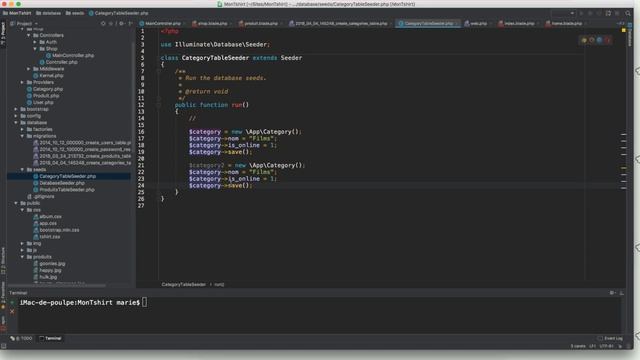Image resolution: width=640 pixels, height=360 pixels.
Task: Click the Project tree horizontal scrollbar
Action: 57,285
